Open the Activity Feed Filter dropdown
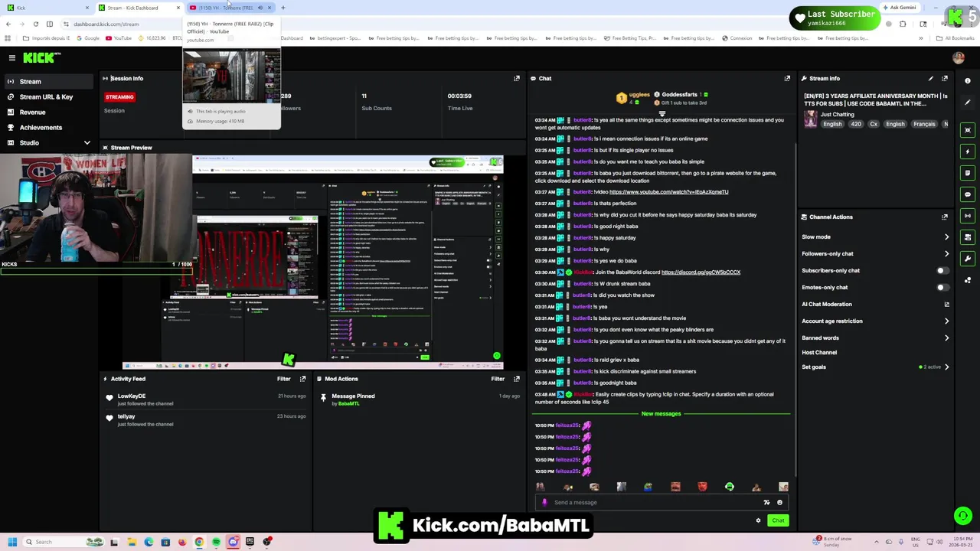This screenshot has height=551, width=980. tap(283, 379)
